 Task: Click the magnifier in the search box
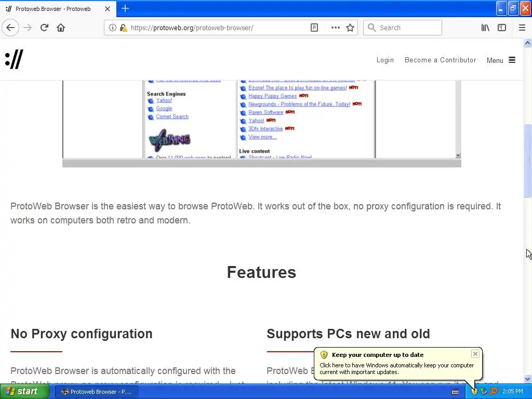[x=372, y=28]
